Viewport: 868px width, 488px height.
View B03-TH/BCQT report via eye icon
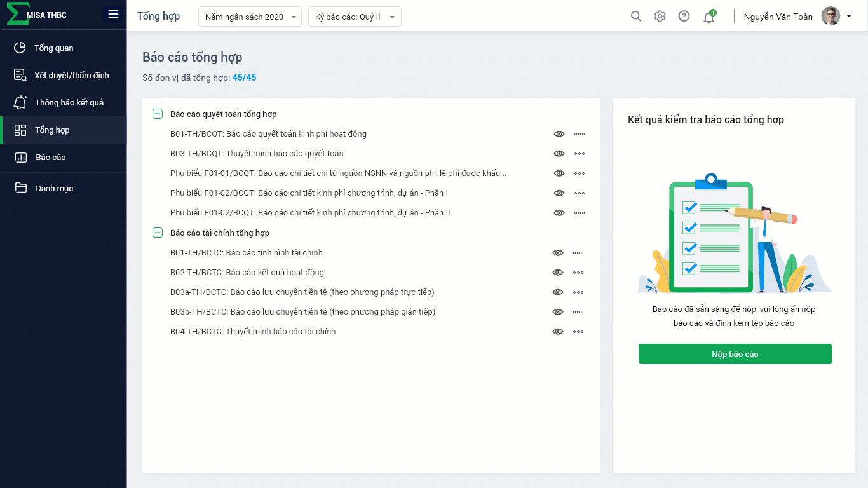click(559, 154)
